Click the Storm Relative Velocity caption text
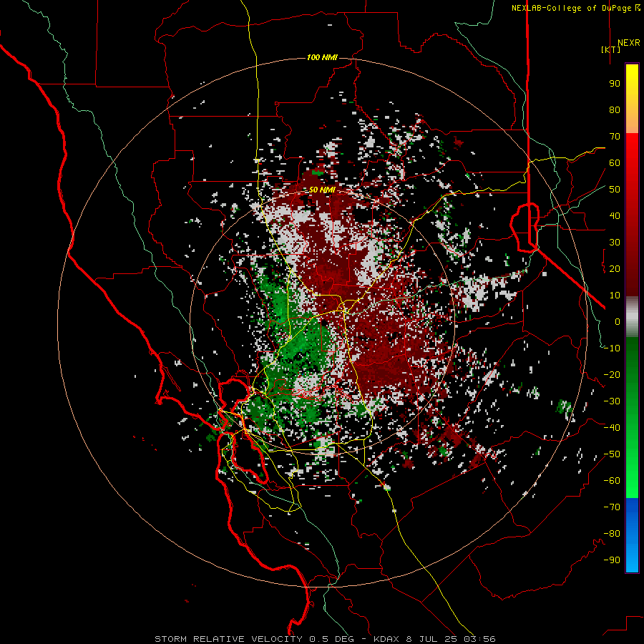The image size is (644, 644). 325,639
